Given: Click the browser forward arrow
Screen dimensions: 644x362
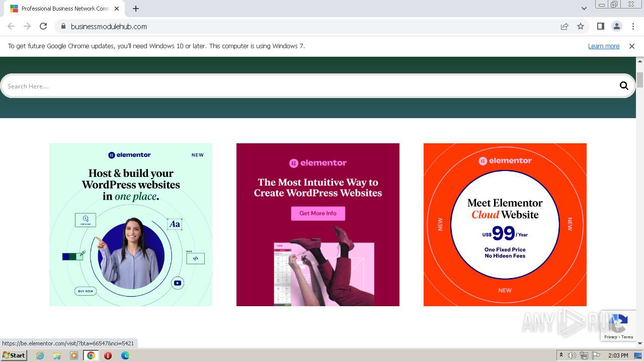Looking at the screenshot, I should (x=27, y=26).
